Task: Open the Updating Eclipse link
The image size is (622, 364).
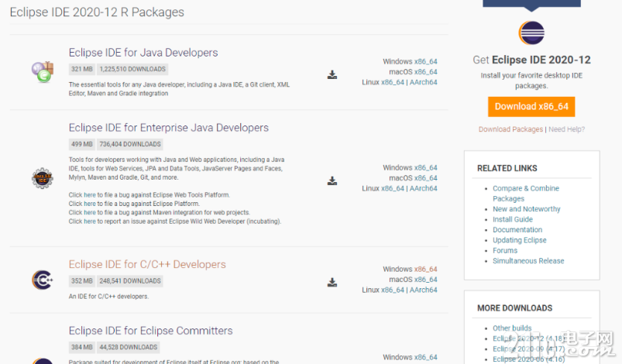Action: click(x=519, y=240)
